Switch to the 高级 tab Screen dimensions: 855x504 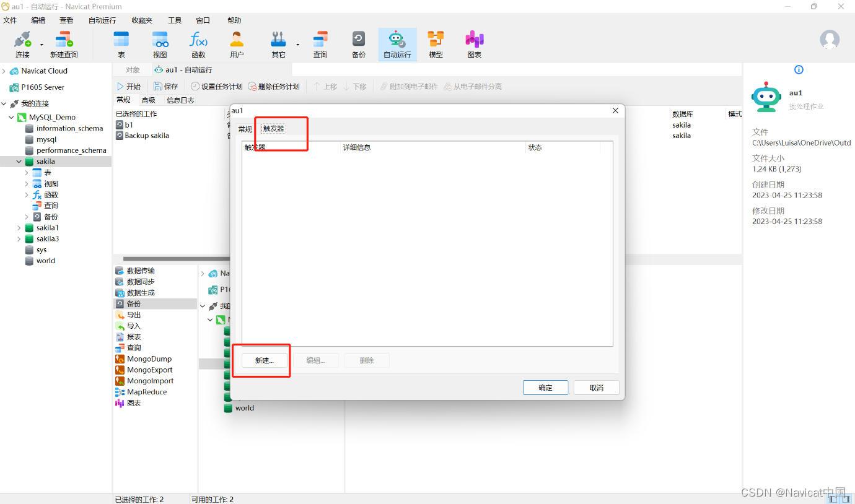coord(148,100)
